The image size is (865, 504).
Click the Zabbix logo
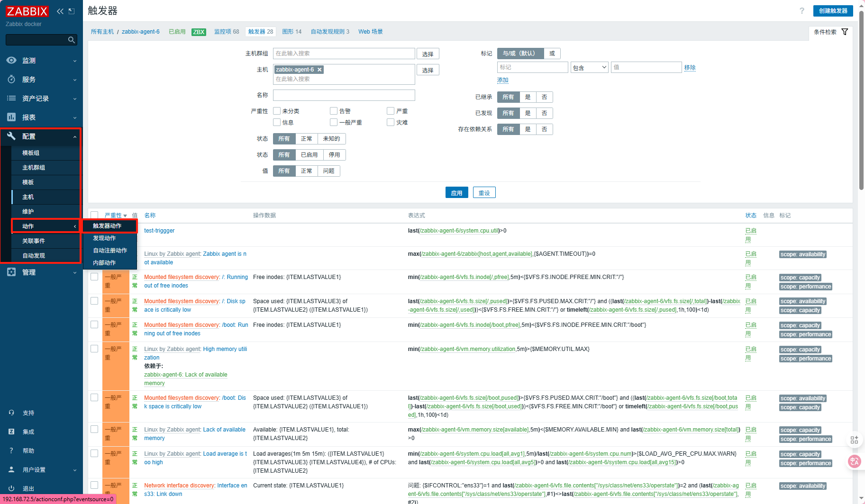[x=27, y=11]
